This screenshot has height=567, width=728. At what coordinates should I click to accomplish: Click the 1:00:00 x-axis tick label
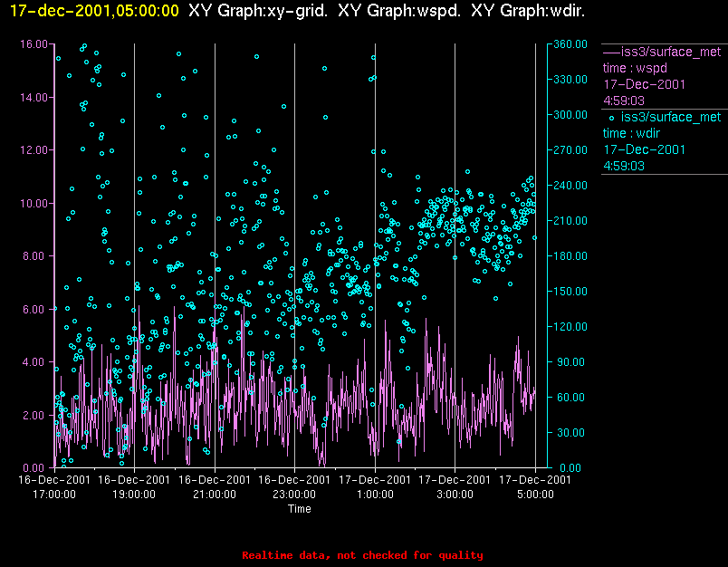pyautogui.click(x=374, y=495)
